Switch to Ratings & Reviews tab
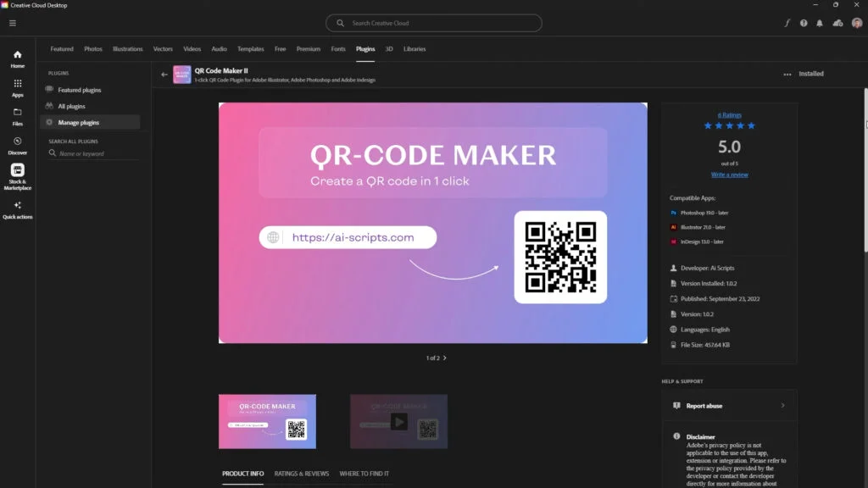This screenshot has width=868, height=488. point(301,474)
